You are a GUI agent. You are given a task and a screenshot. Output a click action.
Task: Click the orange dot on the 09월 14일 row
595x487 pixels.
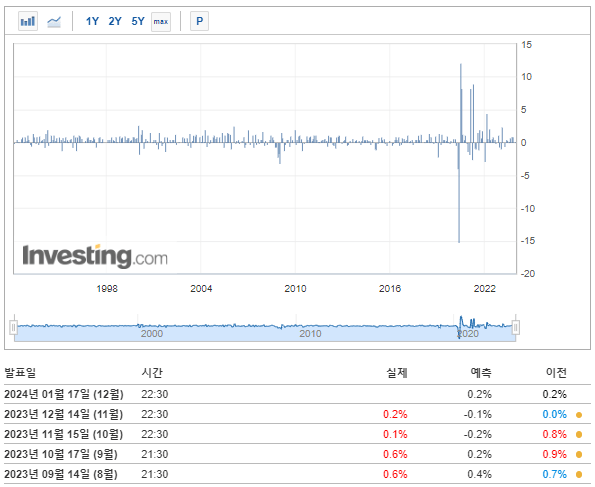pyautogui.click(x=579, y=474)
